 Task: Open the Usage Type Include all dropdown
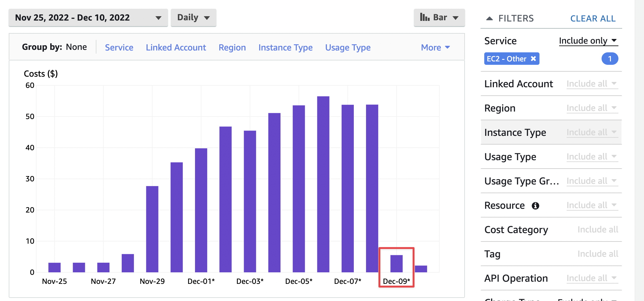[x=592, y=156]
